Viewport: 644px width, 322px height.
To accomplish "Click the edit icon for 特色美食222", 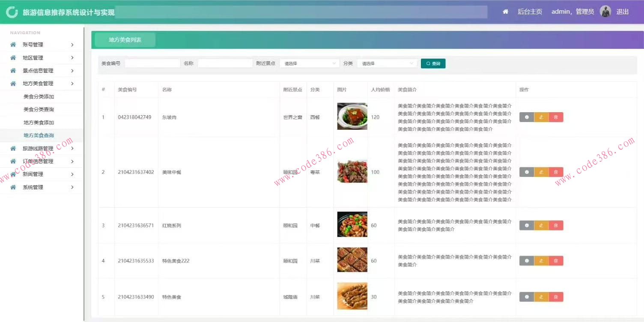I will pyautogui.click(x=541, y=260).
